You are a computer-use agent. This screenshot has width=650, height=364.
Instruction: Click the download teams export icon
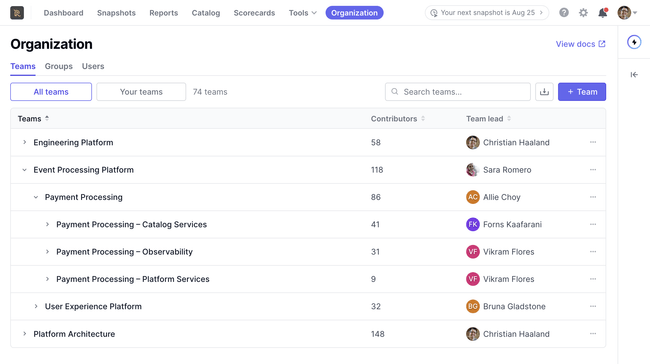click(x=544, y=92)
